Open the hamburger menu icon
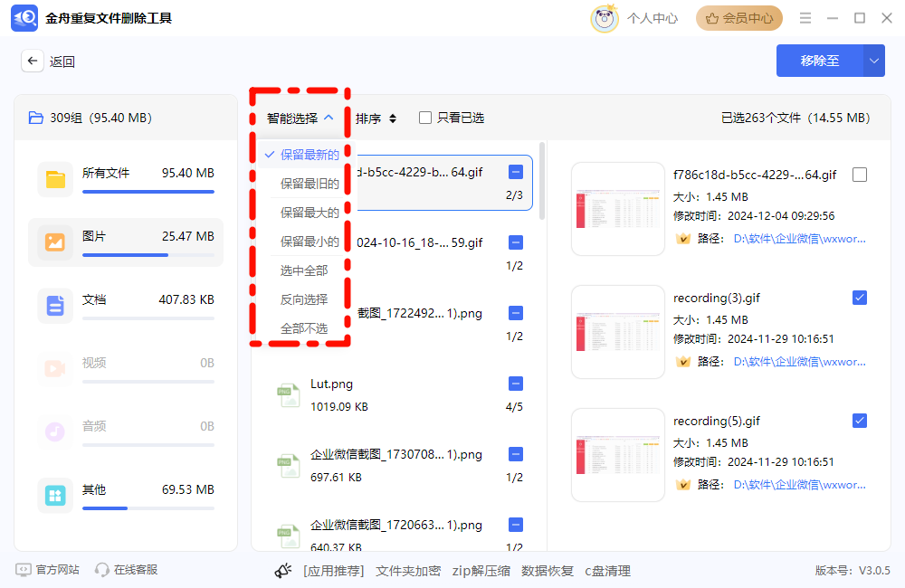Image resolution: width=905 pixels, height=588 pixels. tap(805, 18)
